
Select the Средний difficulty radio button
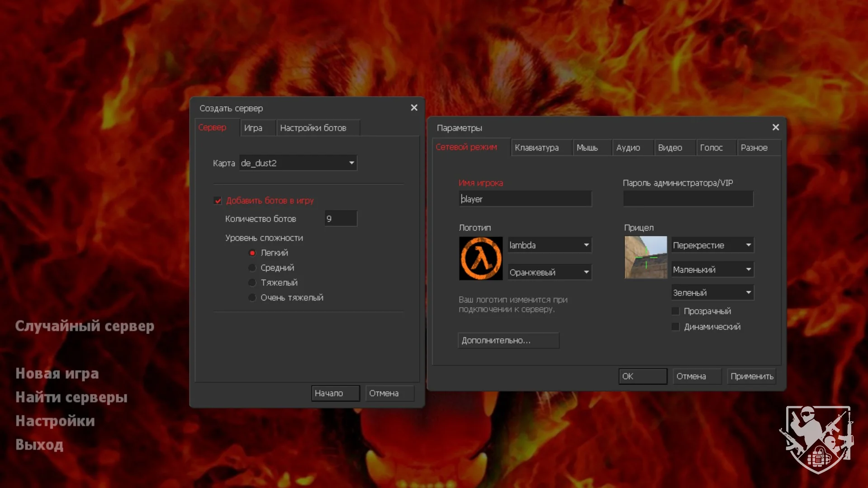[252, 268]
